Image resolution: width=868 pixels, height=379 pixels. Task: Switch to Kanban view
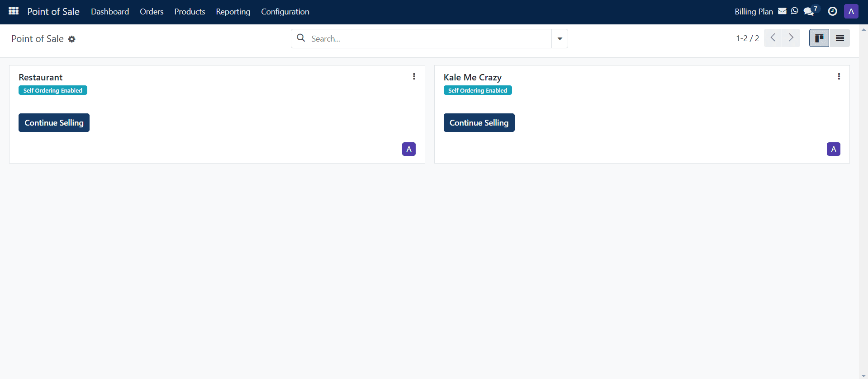[819, 38]
